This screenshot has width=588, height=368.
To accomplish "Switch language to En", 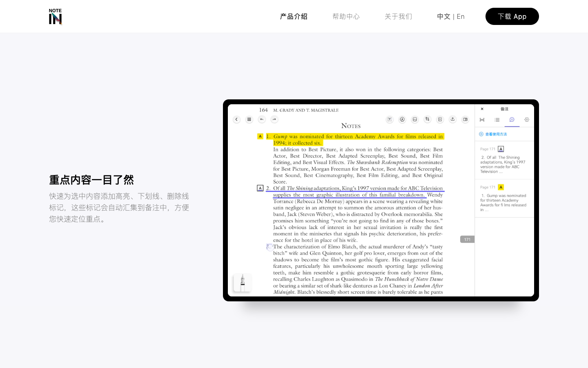I will (461, 16).
